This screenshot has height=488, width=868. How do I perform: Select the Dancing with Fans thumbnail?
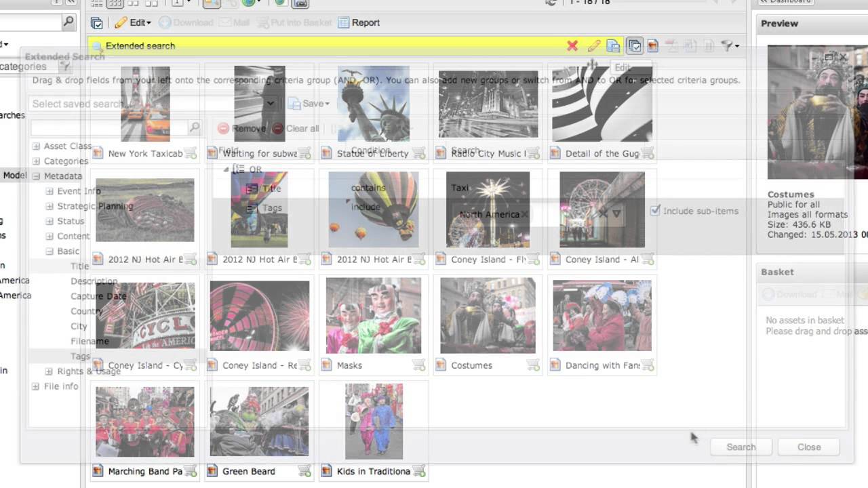pos(602,315)
